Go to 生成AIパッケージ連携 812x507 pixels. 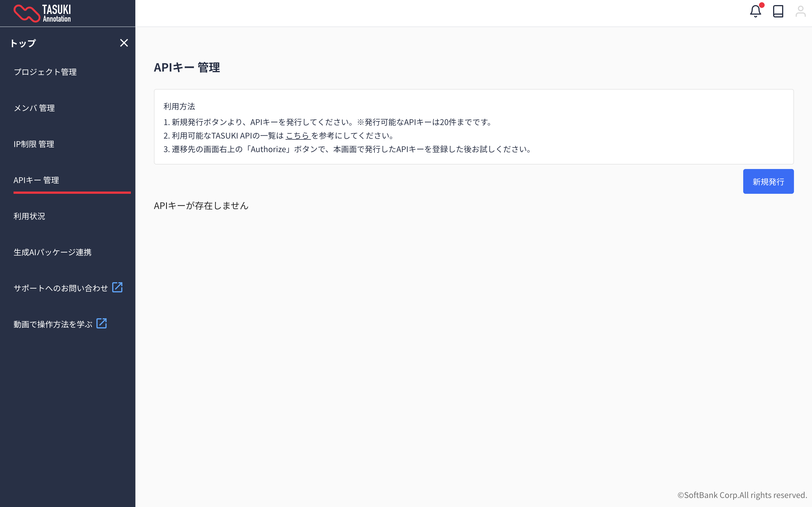(x=52, y=252)
